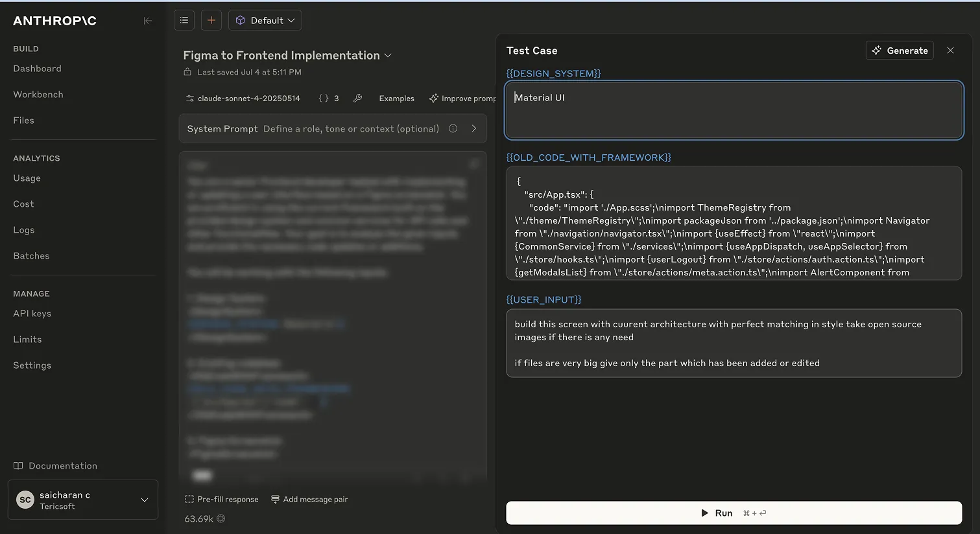This screenshot has height=534, width=980.
Task: Open Usage analytics
Action: point(27,178)
